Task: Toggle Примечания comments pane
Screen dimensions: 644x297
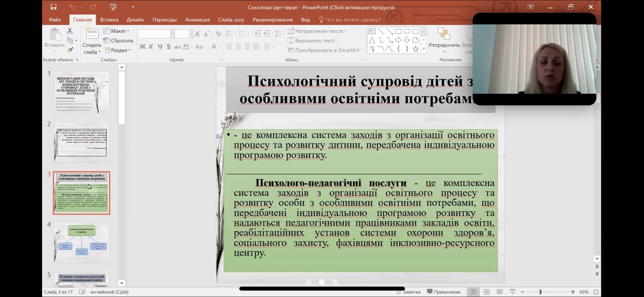Action: pos(444,292)
